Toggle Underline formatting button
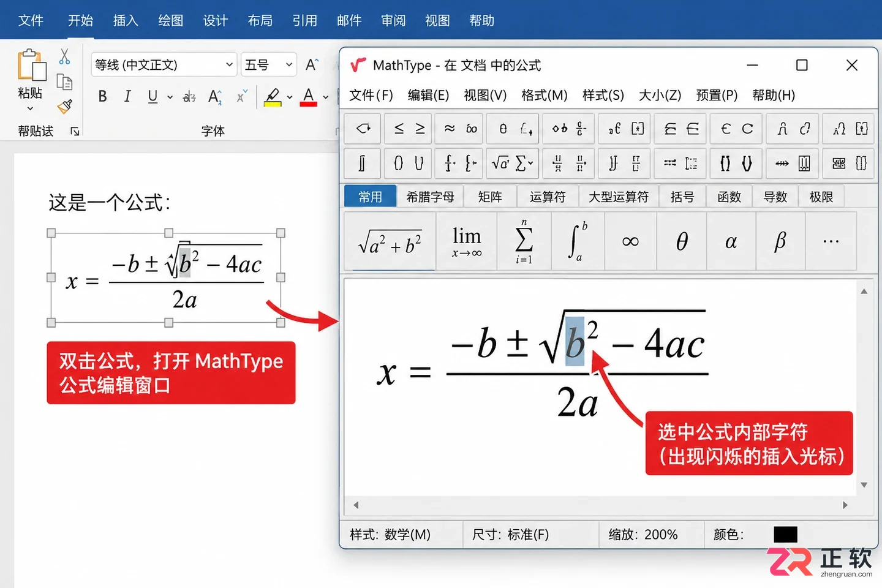This screenshot has width=882, height=588. 153,96
